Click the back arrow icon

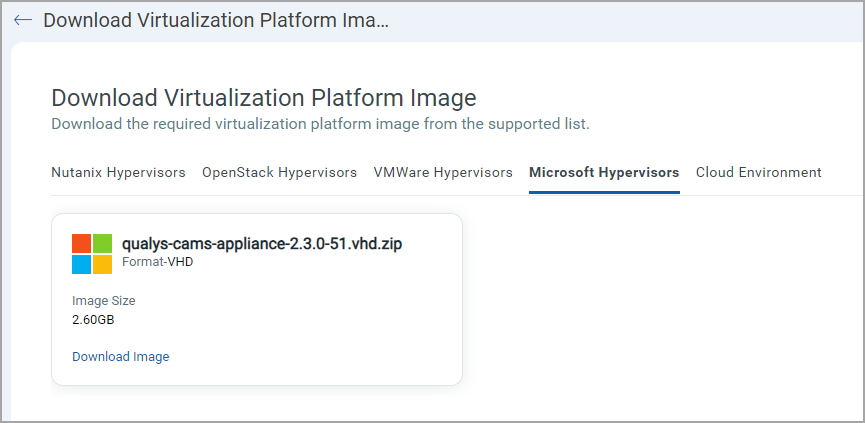pyautogui.click(x=23, y=21)
